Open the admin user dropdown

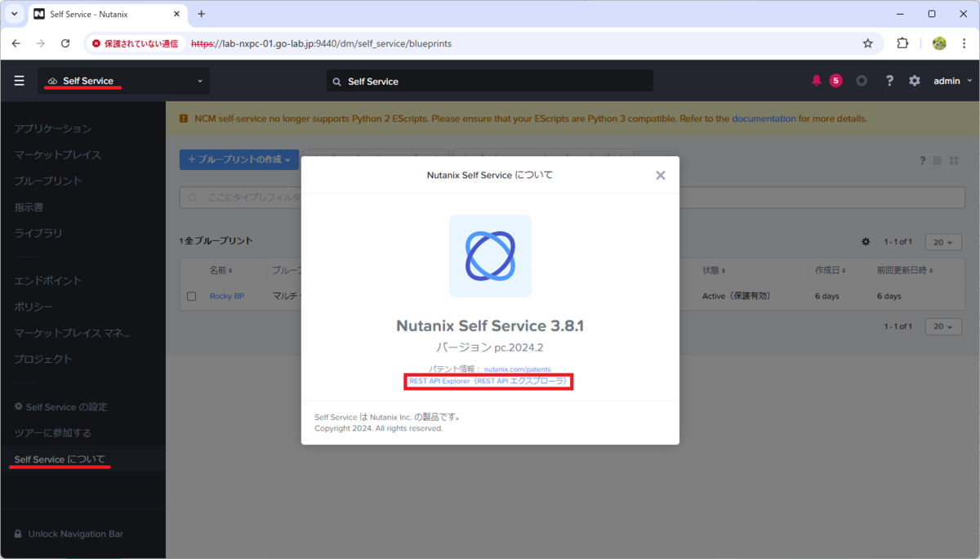[x=953, y=81]
